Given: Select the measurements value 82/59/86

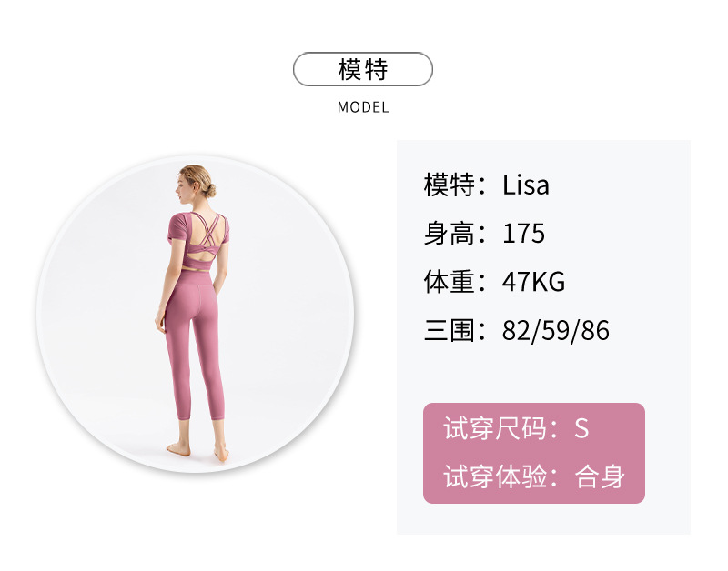Looking at the screenshot, I should 556,331.
